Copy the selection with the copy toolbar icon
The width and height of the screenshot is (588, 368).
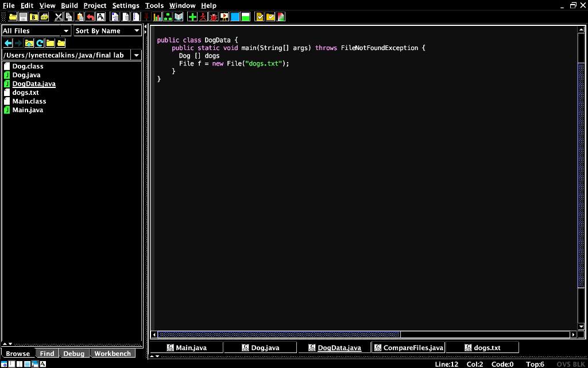[x=69, y=17]
